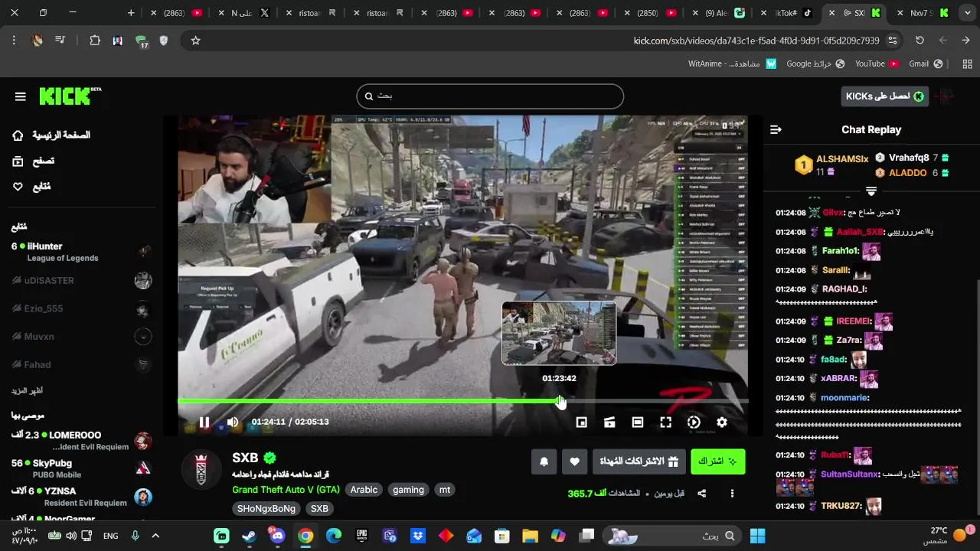Image resolution: width=980 pixels, height=551 pixels.
Task: Select the Arabic tag
Action: (x=364, y=490)
